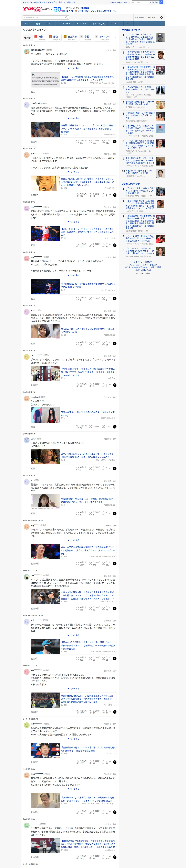186x868 pixels.
Task: Click the ヘルプ link in the header
Action: click(127, 2)
